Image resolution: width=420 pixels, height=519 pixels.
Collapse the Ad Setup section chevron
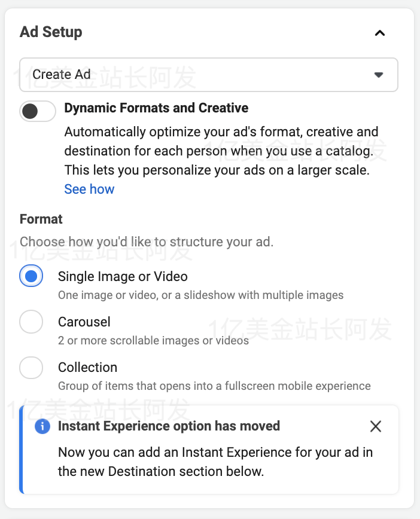[379, 33]
